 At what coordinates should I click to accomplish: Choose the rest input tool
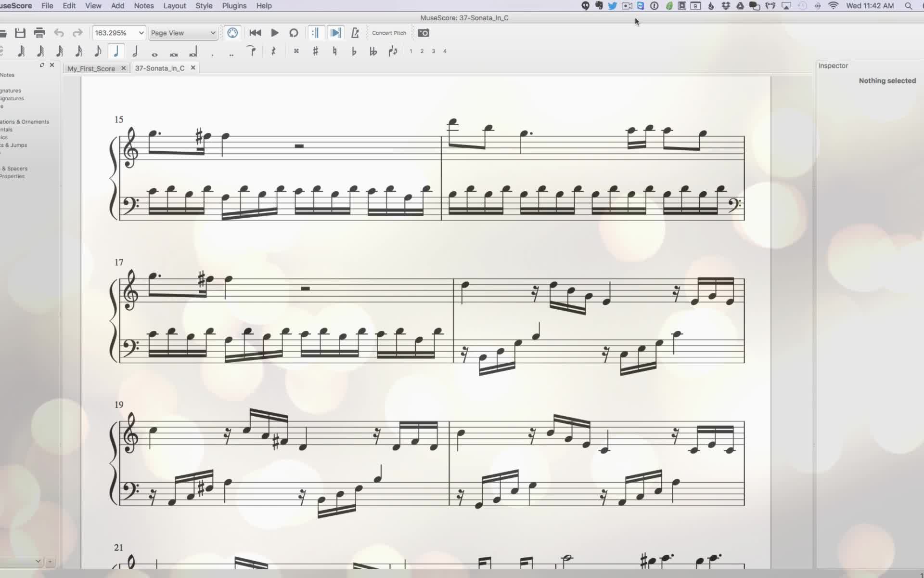coord(273,51)
